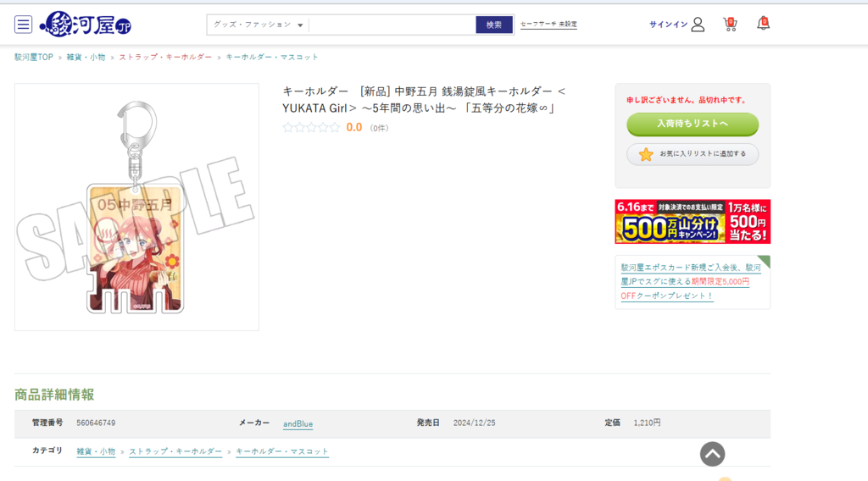Viewport: 868px width, 481px height.
Task: Open the shopping cart icon
Action: 730,25
